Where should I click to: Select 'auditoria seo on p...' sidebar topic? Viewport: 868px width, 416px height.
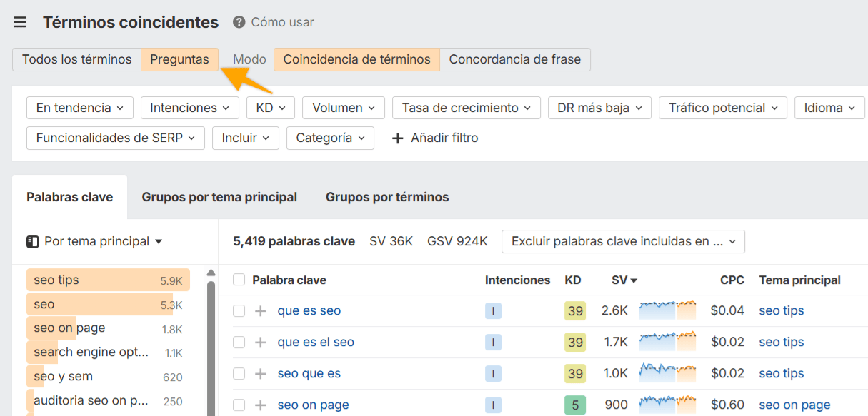pyautogui.click(x=109, y=402)
